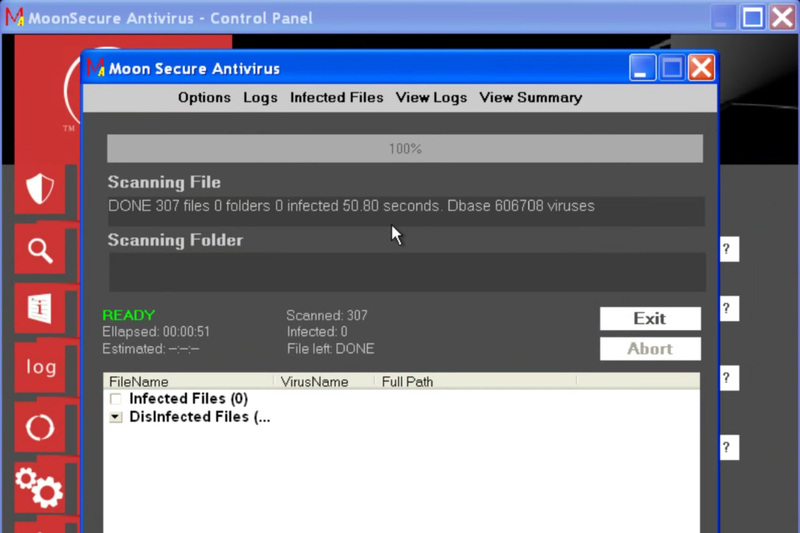Click the fourth question mark help button
The height and width of the screenshot is (533, 800).
(x=729, y=447)
